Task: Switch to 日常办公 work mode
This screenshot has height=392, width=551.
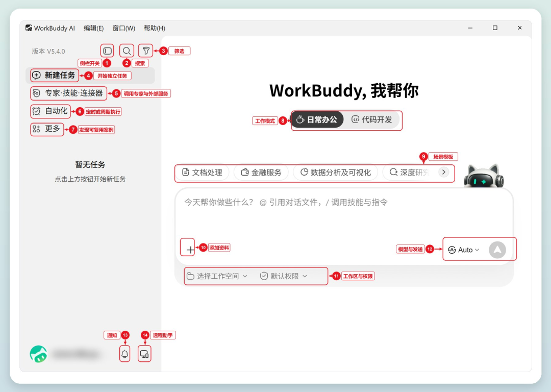Action: (317, 120)
